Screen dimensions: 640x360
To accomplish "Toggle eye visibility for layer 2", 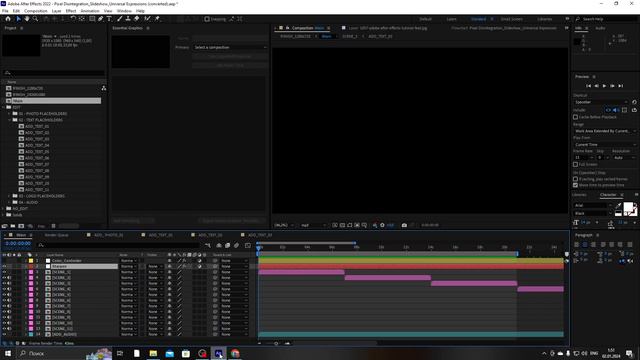I will [x=4, y=266].
